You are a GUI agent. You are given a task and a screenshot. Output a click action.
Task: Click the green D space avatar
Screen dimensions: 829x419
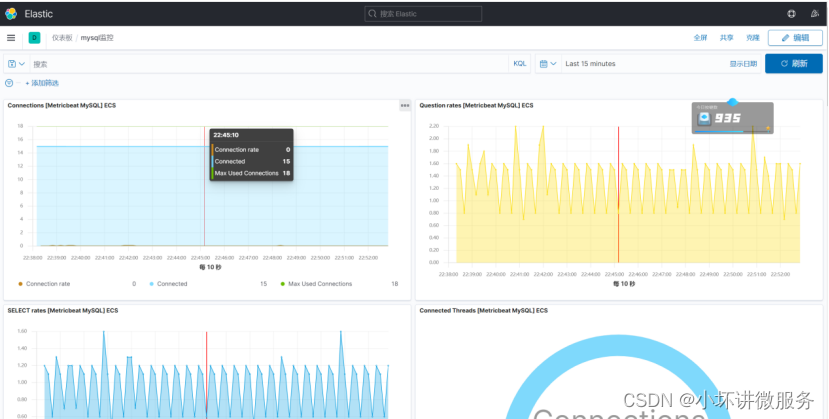tap(34, 38)
